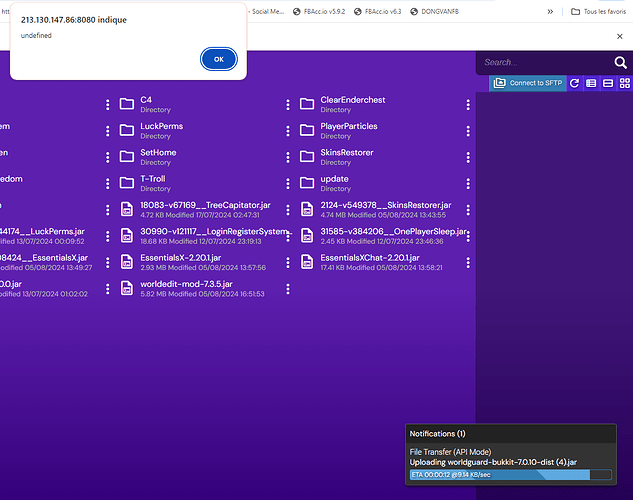Image resolution: width=633 pixels, height=500 pixels.
Task: Select the T-Troll folder icon
Action: click(x=127, y=183)
